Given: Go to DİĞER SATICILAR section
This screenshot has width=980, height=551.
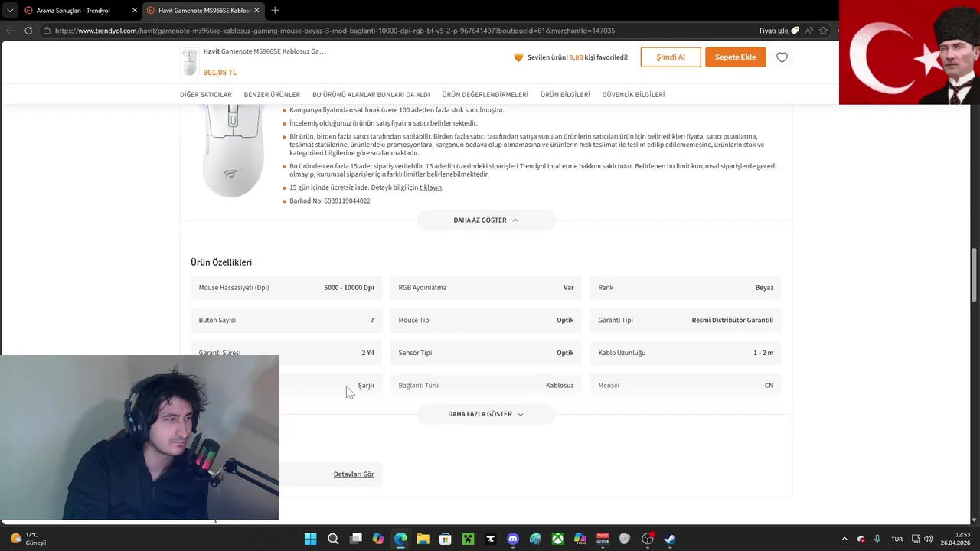Looking at the screenshot, I should point(206,95).
